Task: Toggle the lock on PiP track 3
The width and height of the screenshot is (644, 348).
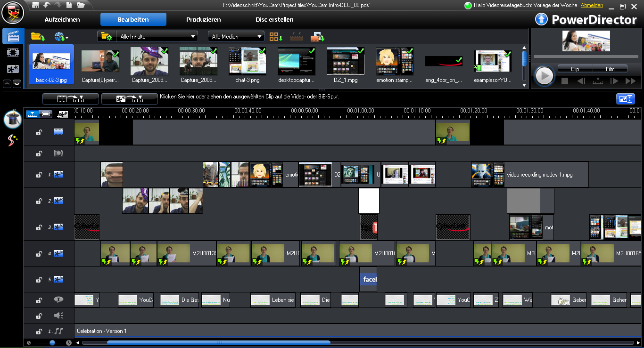Action: coord(39,227)
